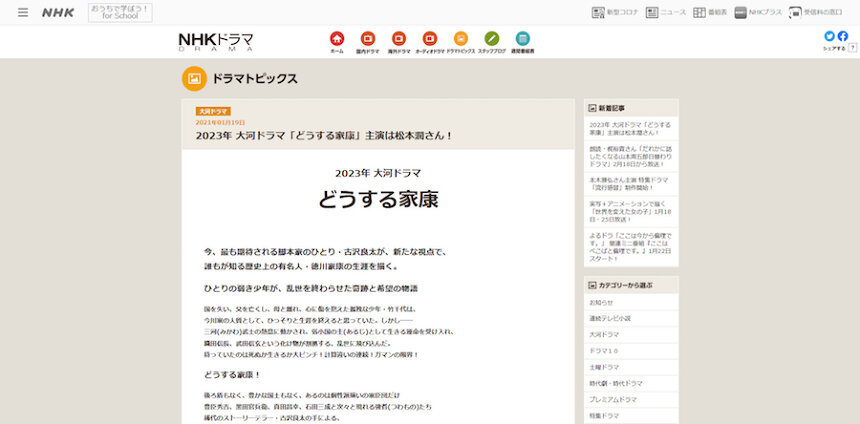Screen dimensions: 860x424
Task: Open the ニュース icon link
Action: coord(666,13)
